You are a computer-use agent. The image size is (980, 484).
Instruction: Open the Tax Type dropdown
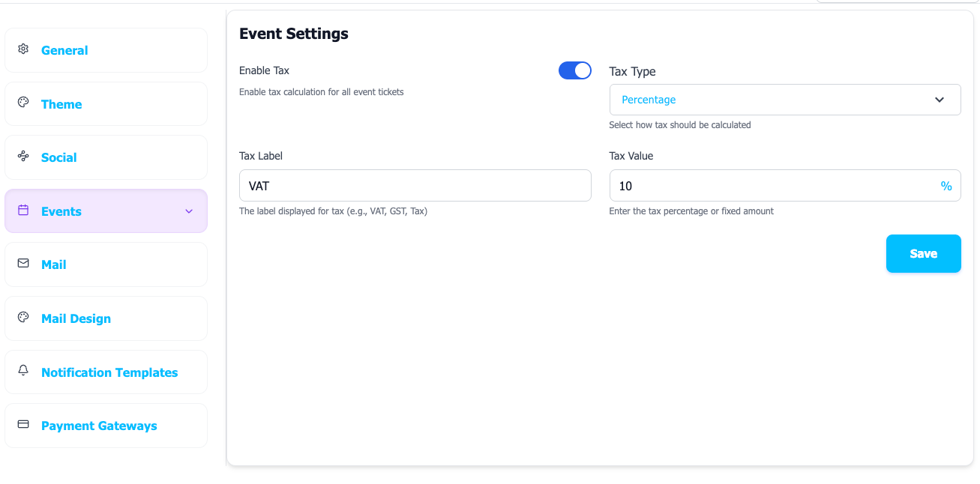pos(784,99)
